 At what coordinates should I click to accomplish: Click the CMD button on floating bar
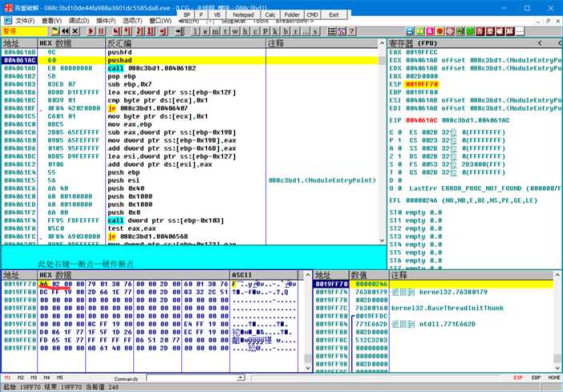pos(313,14)
